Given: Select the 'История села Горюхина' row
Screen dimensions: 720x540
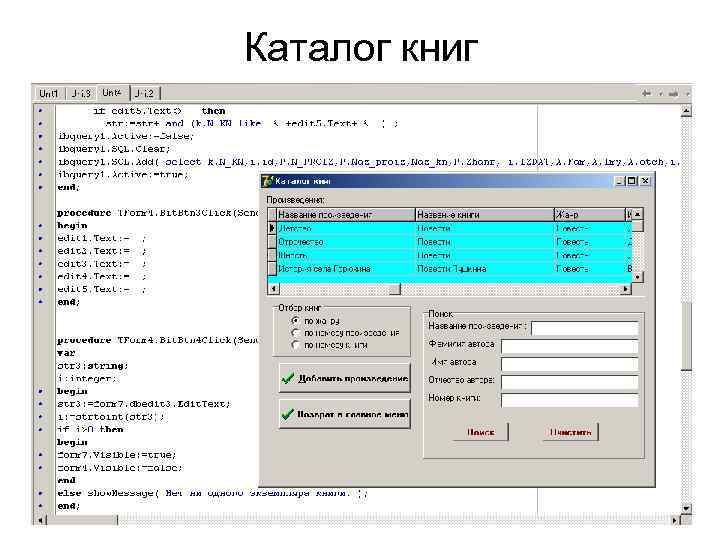Looking at the screenshot, I should (450, 268).
